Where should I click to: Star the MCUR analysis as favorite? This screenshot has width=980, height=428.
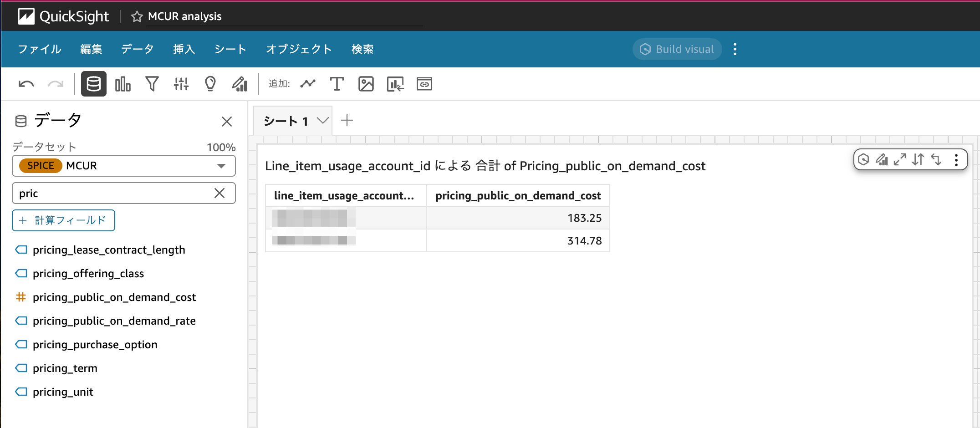pyautogui.click(x=137, y=17)
